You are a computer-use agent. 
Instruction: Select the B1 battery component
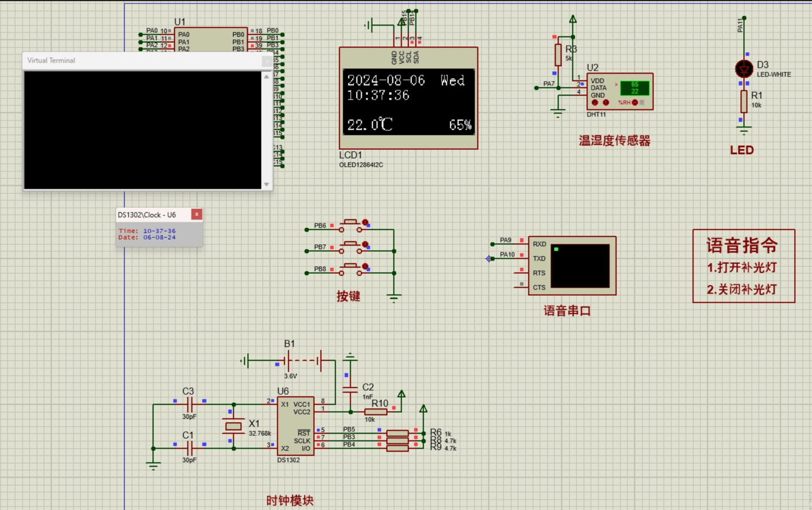tap(304, 361)
